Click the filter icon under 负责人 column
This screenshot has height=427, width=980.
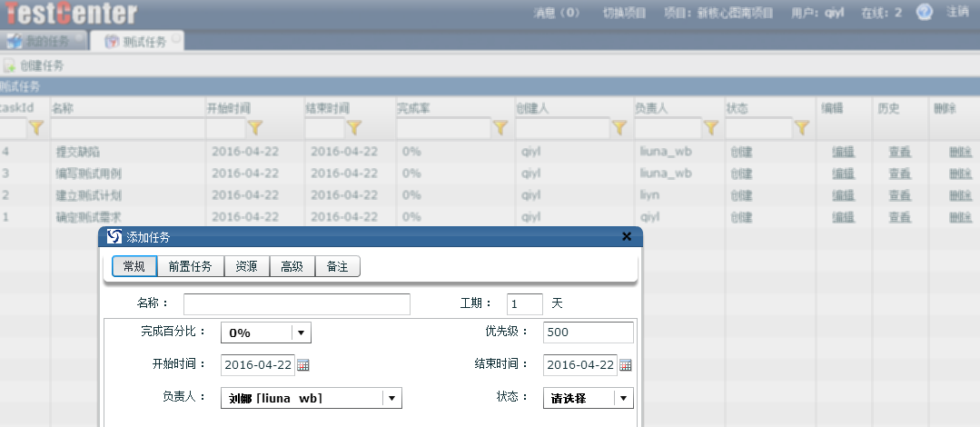(x=711, y=128)
